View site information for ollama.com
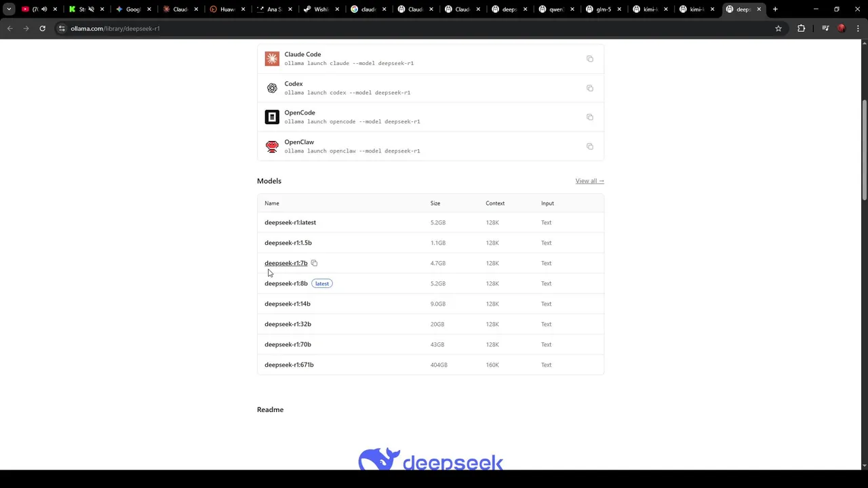The image size is (868, 488). [62, 28]
